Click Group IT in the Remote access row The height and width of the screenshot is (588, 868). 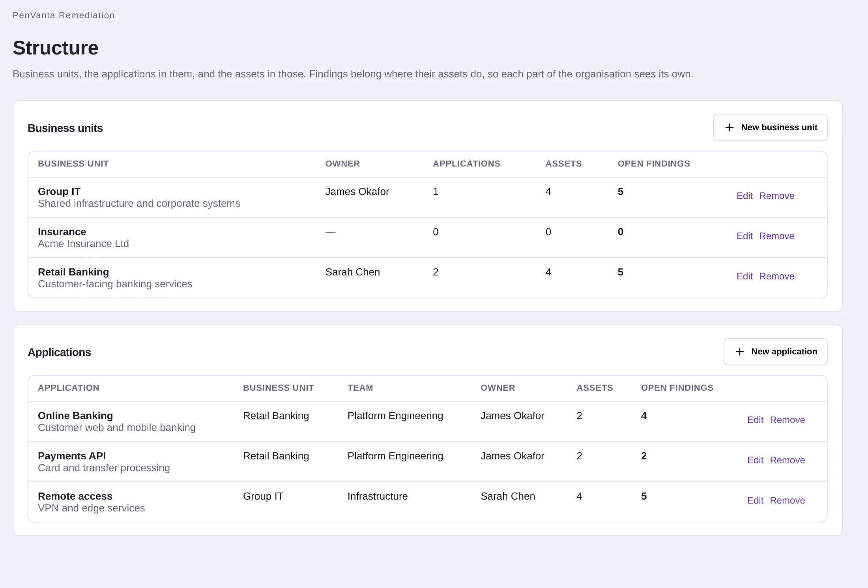(x=263, y=496)
